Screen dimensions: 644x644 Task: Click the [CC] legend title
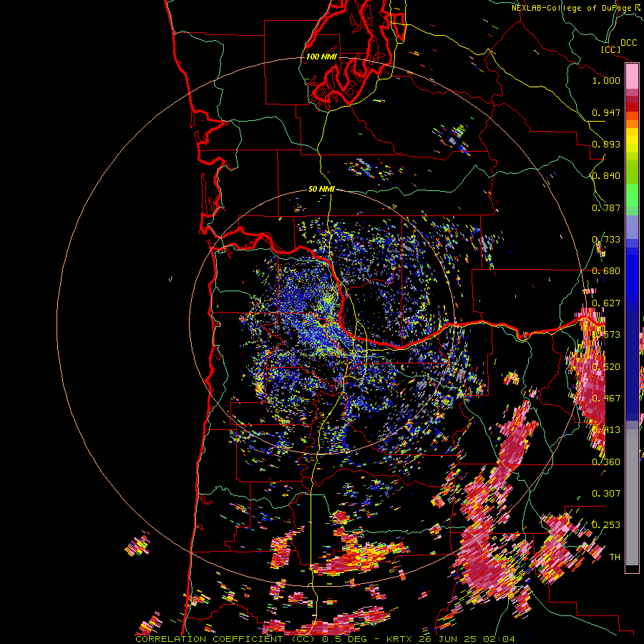[611, 49]
